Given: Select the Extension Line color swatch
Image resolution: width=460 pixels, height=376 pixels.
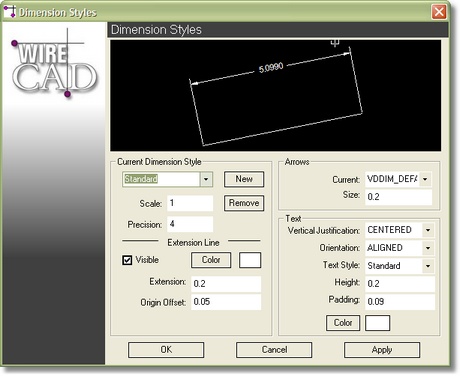Looking at the screenshot, I should click(x=250, y=260).
